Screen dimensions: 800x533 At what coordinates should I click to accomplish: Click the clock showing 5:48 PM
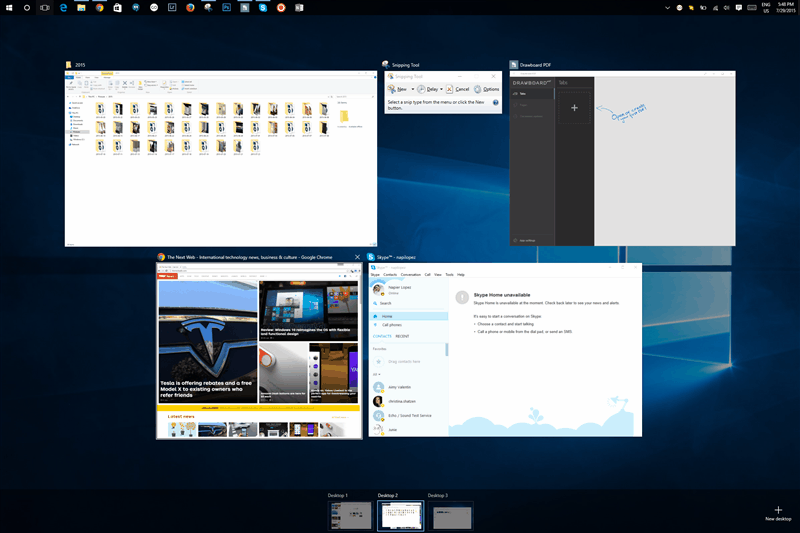coord(785,8)
